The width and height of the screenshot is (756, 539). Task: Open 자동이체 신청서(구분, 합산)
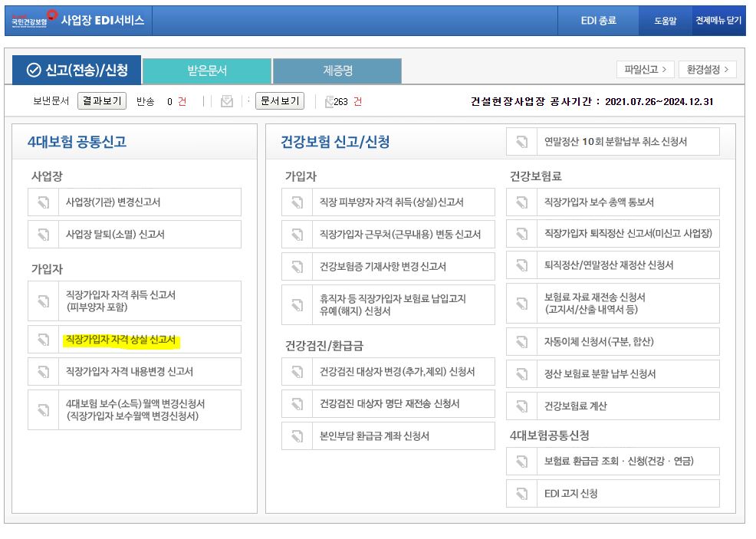pyautogui.click(x=613, y=342)
